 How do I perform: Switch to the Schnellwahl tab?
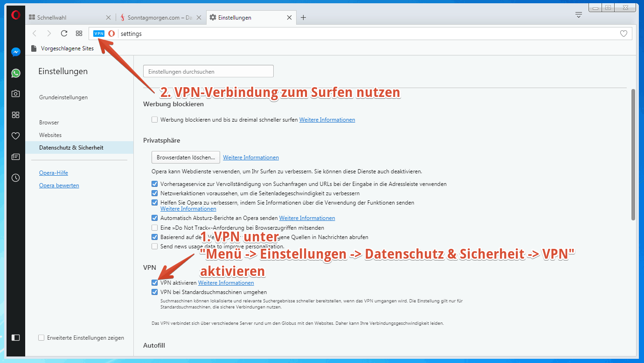coord(70,18)
